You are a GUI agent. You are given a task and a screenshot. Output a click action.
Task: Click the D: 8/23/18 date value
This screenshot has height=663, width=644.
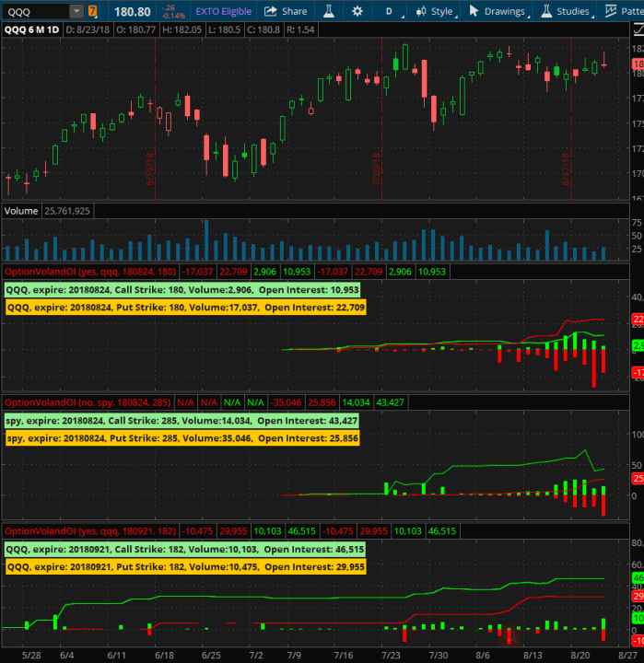[x=88, y=30]
